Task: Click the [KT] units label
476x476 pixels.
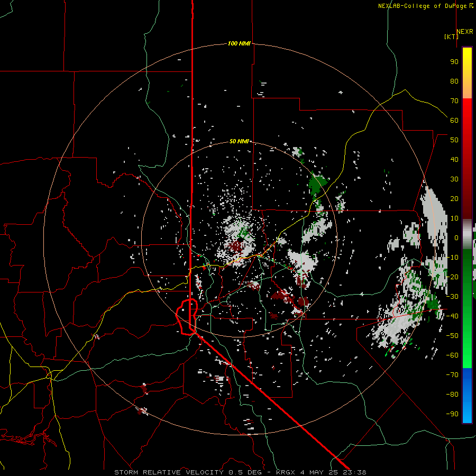Action: pyautogui.click(x=451, y=36)
